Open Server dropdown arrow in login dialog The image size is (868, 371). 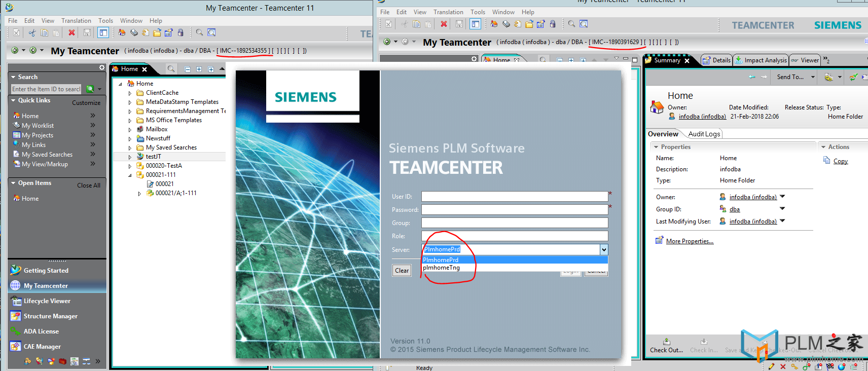[604, 249]
